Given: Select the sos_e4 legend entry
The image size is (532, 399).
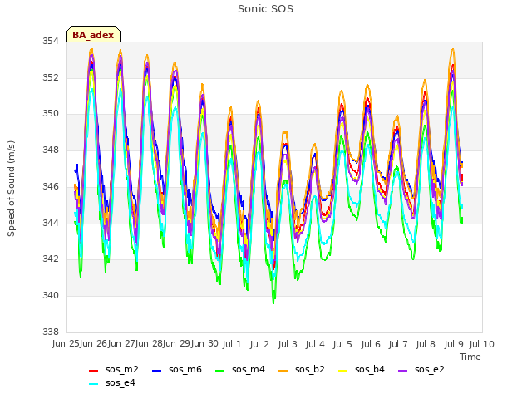Looking at the screenshot, I should pos(112,382).
